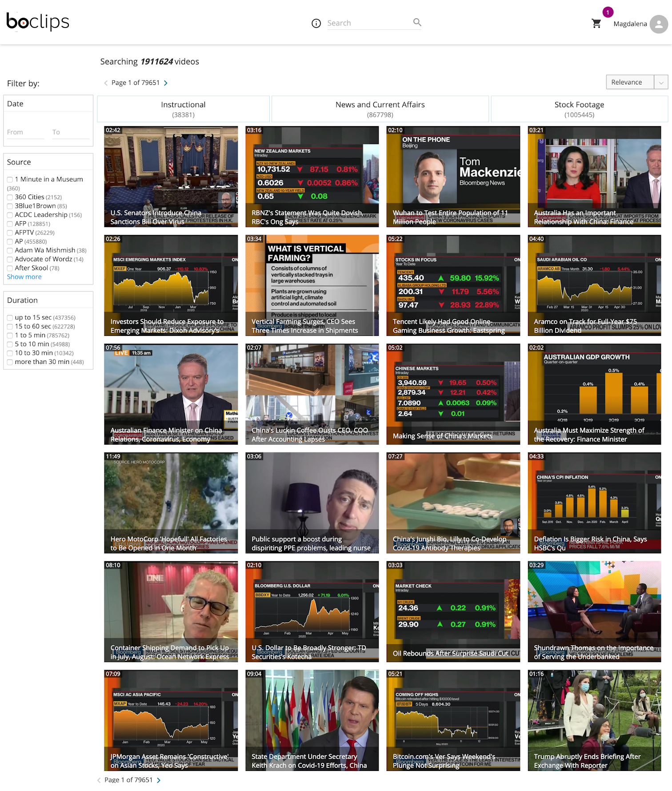Viewport: 672px width, 791px height.
Task: Go to previous page using top chevron
Action: tap(106, 83)
